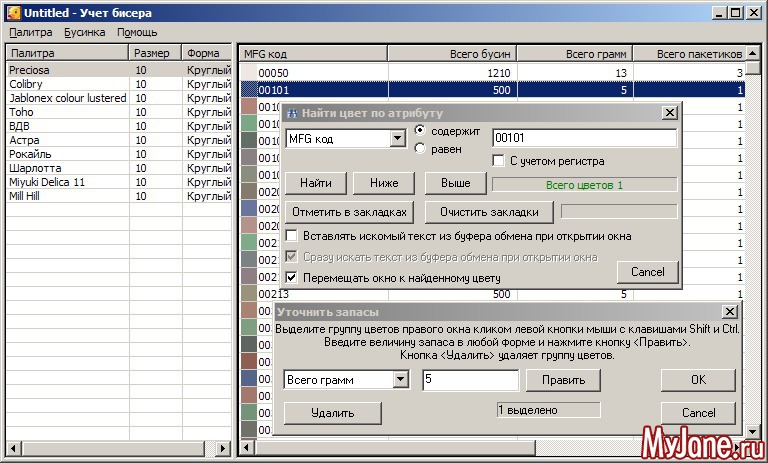Screen dimensions: 768x463
Task: Click the binoculars icon in the find dialog title
Action: (x=293, y=114)
